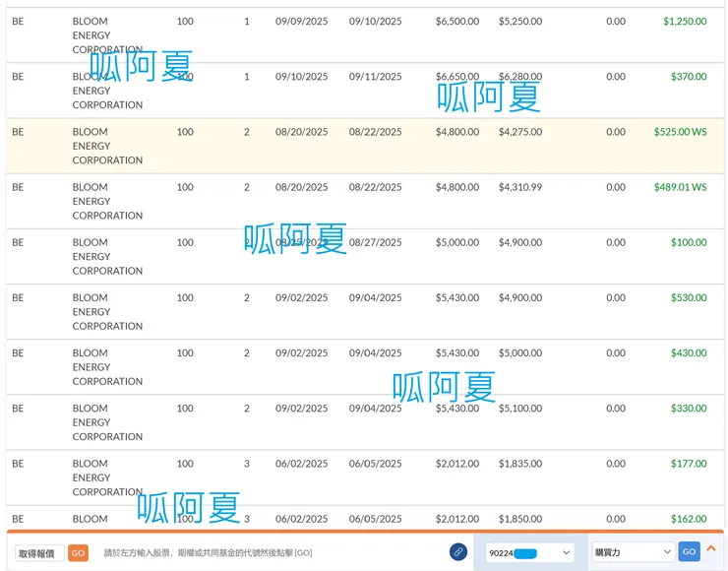Click 08/22/2025 in the highlighted $525.00 row
Viewport: 728px width, 571px height.
coord(375,132)
